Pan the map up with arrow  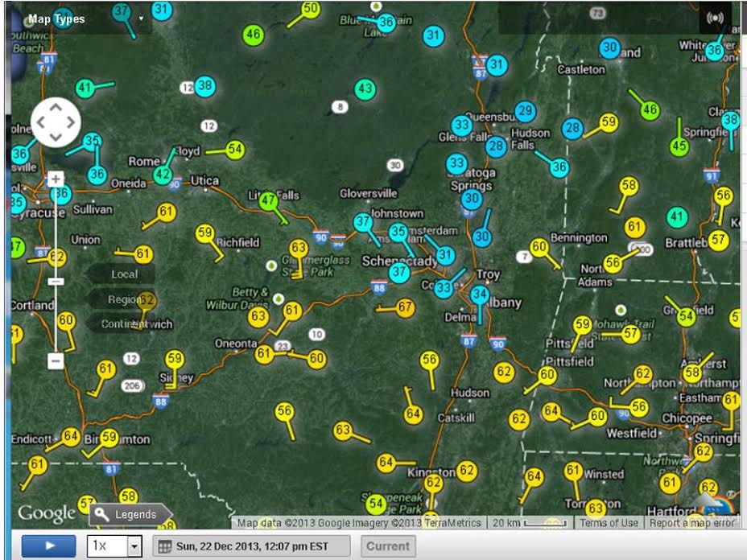[x=56, y=108]
